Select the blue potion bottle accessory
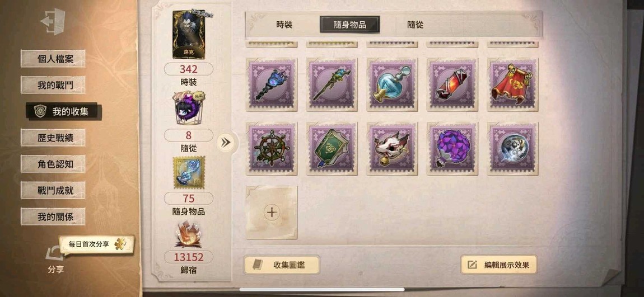 pos(392,84)
